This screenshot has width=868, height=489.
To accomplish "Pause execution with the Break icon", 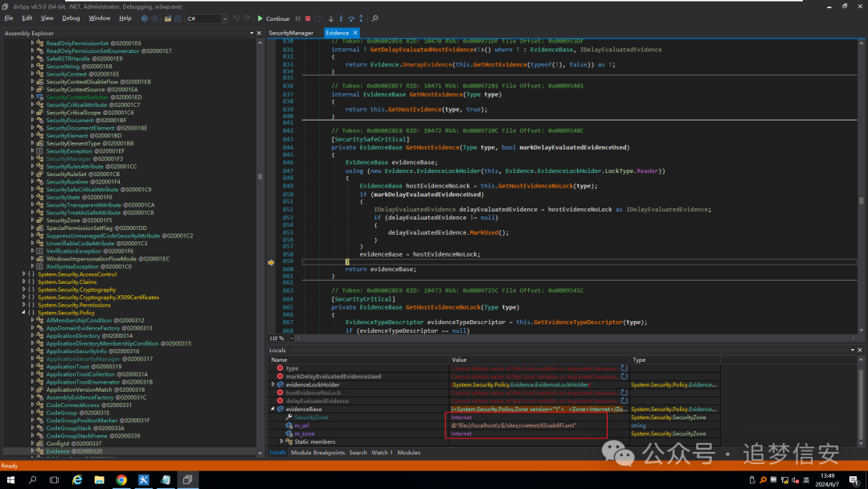I will [298, 18].
